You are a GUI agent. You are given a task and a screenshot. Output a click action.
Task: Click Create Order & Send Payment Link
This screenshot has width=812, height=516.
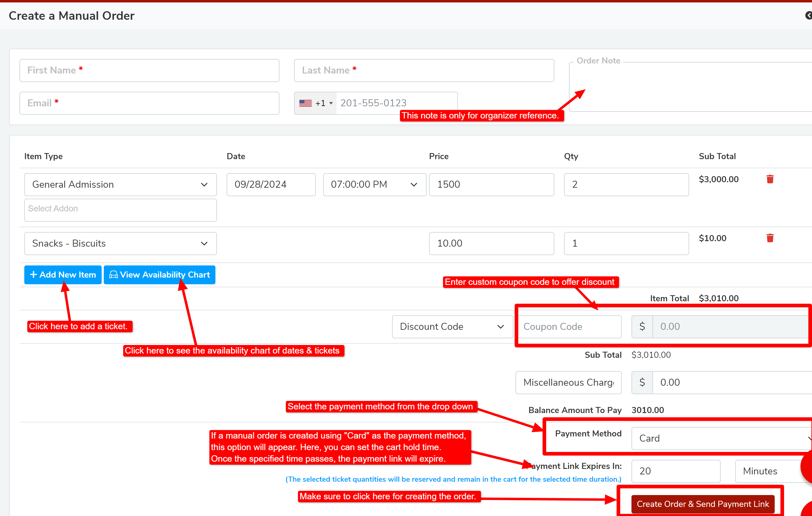coord(702,504)
